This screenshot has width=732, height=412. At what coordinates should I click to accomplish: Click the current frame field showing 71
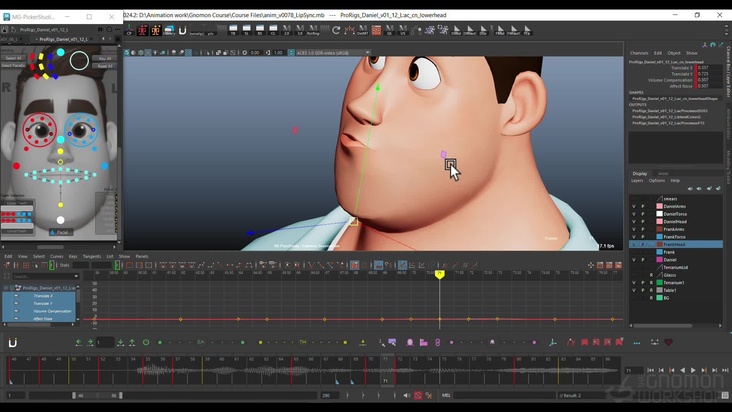click(634, 370)
